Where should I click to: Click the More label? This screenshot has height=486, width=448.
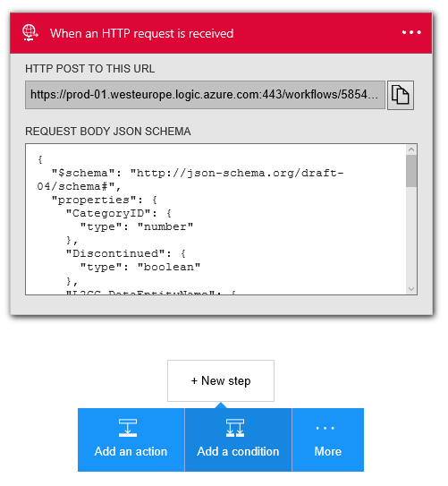[328, 452]
